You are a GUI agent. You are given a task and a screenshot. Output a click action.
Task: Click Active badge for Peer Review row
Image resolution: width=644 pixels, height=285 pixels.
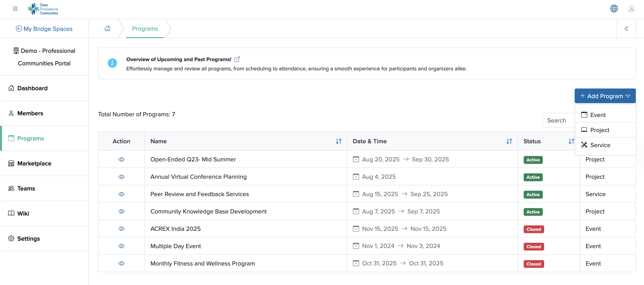533,194
